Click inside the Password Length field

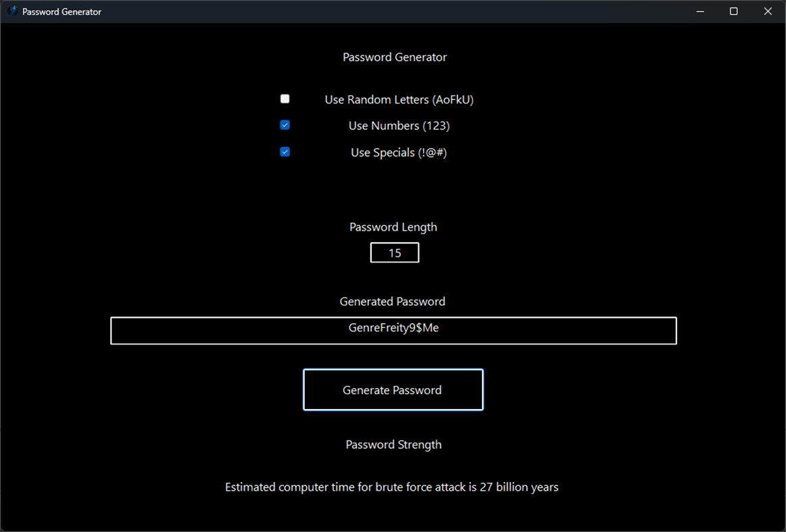[x=394, y=252]
